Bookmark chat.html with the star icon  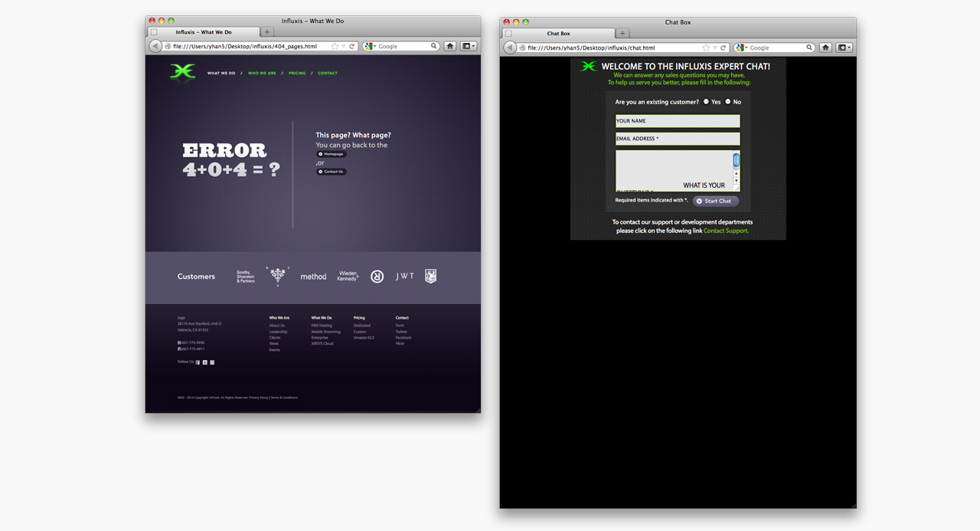click(x=706, y=48)
